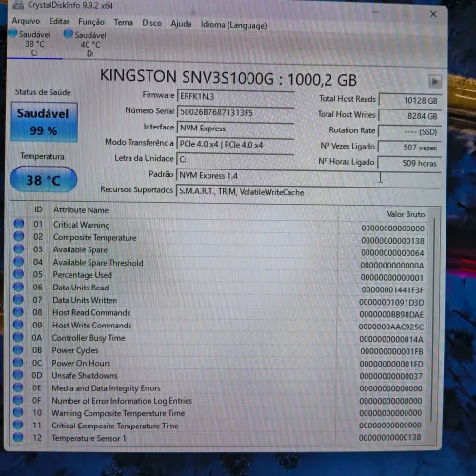Image resolution: width=476 pixels, height=476 pixels.
Task: Open the Idioma (Language) menu
Action: [233, 25]
